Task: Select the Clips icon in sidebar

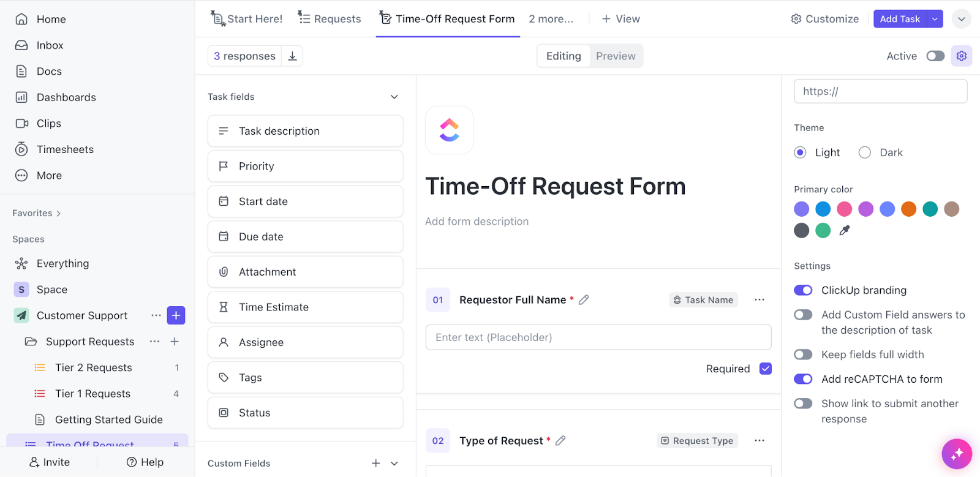Action: point(21,123)
